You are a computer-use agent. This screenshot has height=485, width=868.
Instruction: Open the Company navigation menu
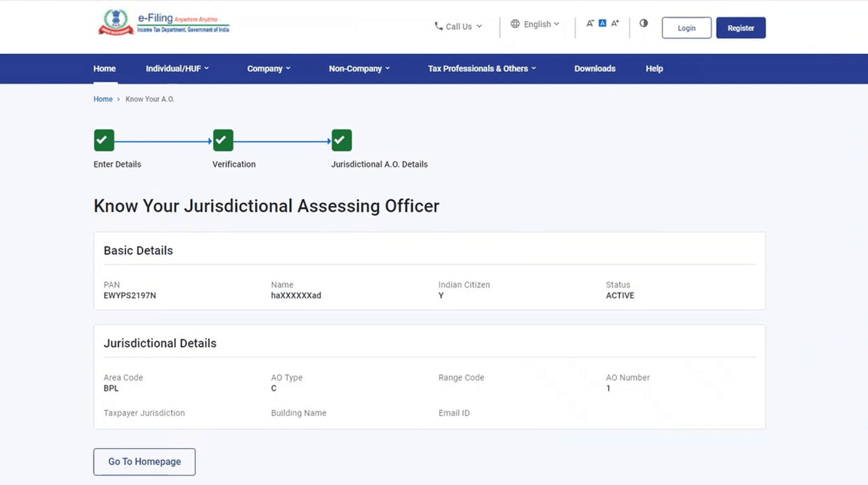tap(269, 69)
